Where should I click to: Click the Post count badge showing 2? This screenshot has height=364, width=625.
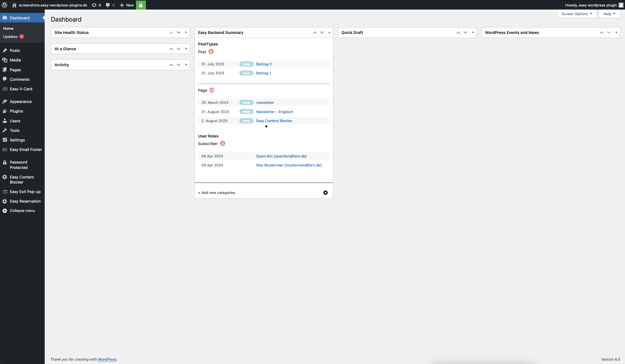tap(211, 52)
